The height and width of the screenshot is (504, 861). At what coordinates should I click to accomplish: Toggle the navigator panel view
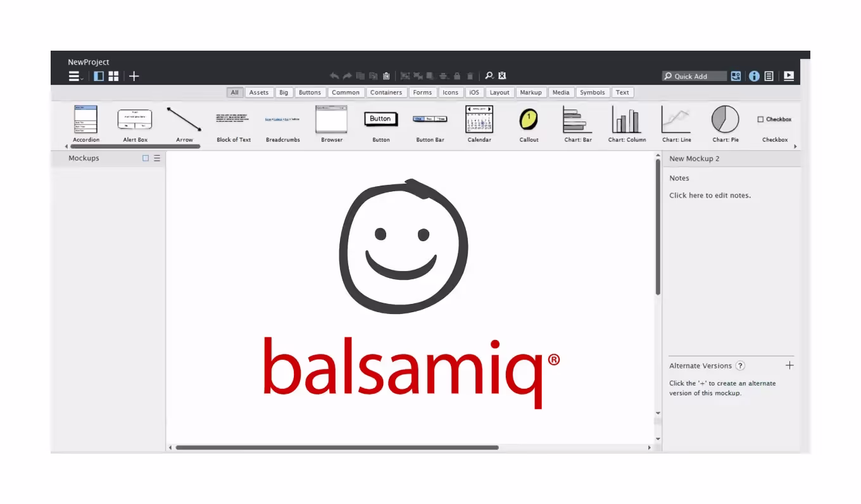tap(99, 77)
